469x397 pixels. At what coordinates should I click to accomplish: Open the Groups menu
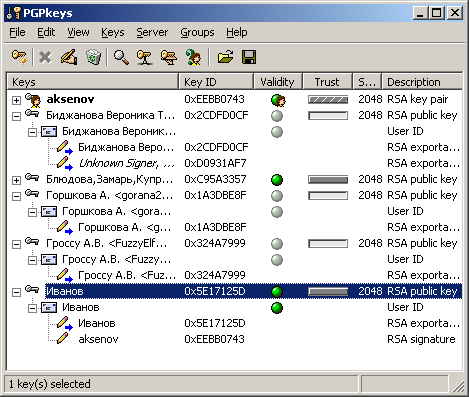pyautogui.click(x=197, y=32)
